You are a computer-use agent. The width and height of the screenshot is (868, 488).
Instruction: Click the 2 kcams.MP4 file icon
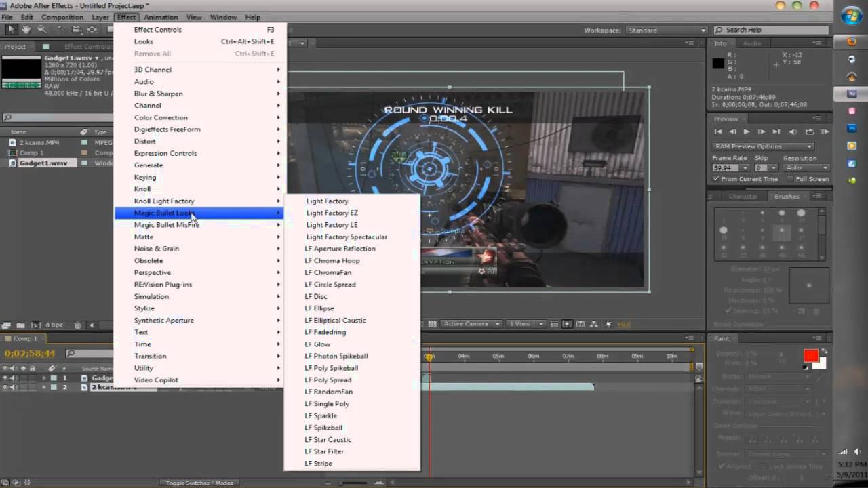[x=12, y=143]
